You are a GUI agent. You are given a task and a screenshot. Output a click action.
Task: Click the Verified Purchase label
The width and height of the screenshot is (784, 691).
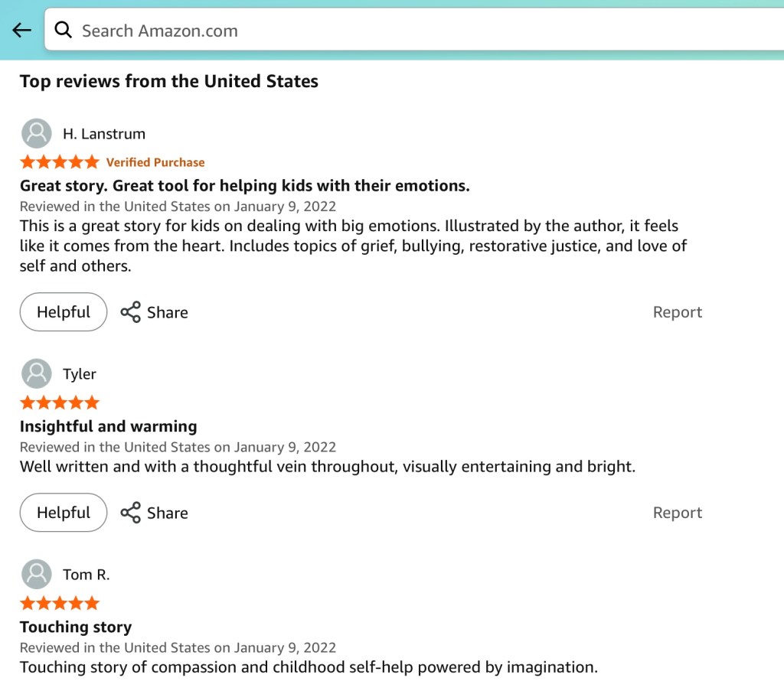[x=155, y=162]
